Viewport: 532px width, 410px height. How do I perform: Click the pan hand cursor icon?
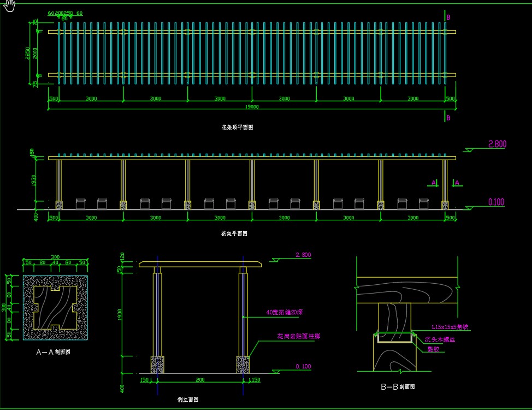coord(9,5)
